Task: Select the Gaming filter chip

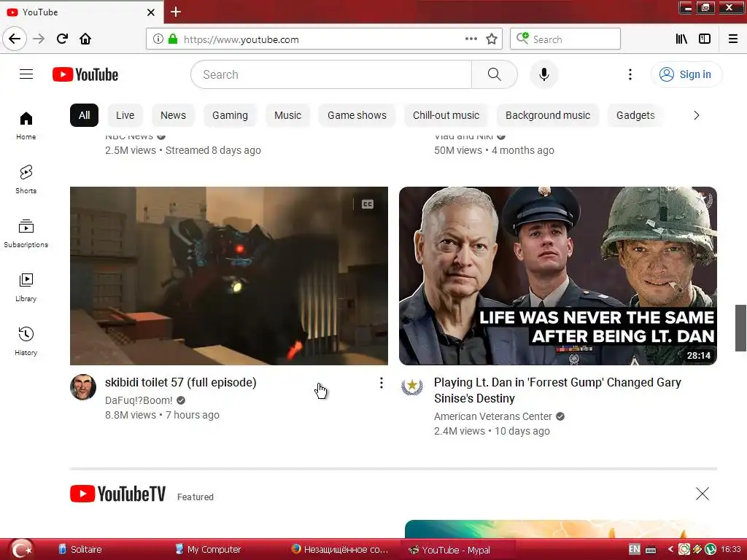Action: coord(230,115)
